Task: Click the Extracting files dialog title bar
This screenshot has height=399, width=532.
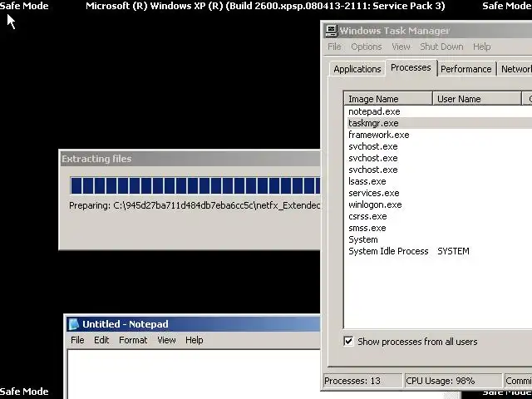Action: click(x=190, y=159)
